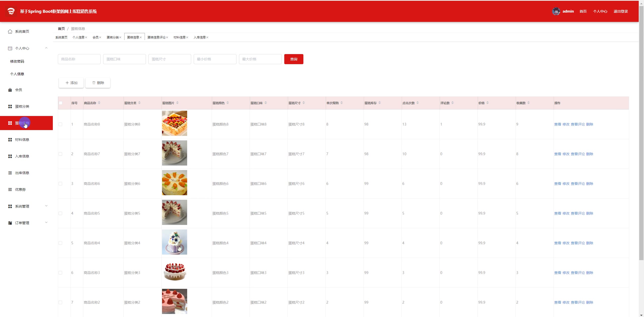Viewport: 644px width, 317px height.
Task: Switch to the 入库信息 tab
Action: click(x=200, y=37)
